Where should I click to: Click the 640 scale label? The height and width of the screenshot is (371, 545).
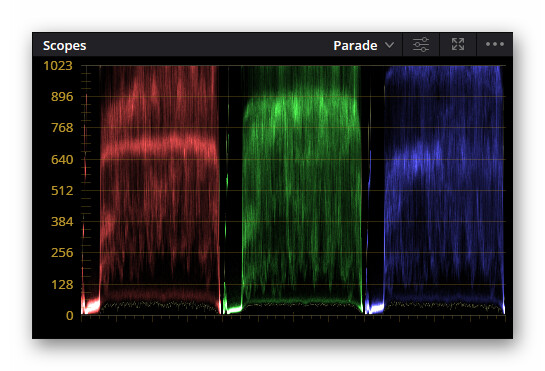62,160
